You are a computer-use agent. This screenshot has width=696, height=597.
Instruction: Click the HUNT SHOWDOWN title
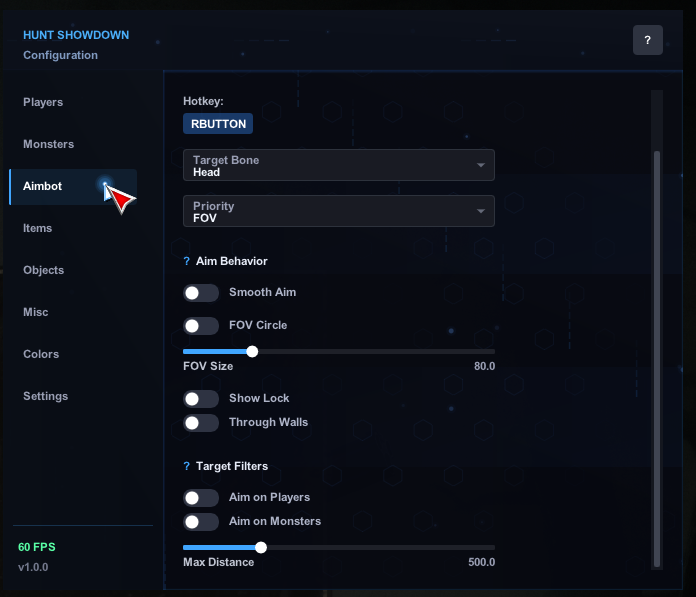pyautogui.click(x=76, y=35)
